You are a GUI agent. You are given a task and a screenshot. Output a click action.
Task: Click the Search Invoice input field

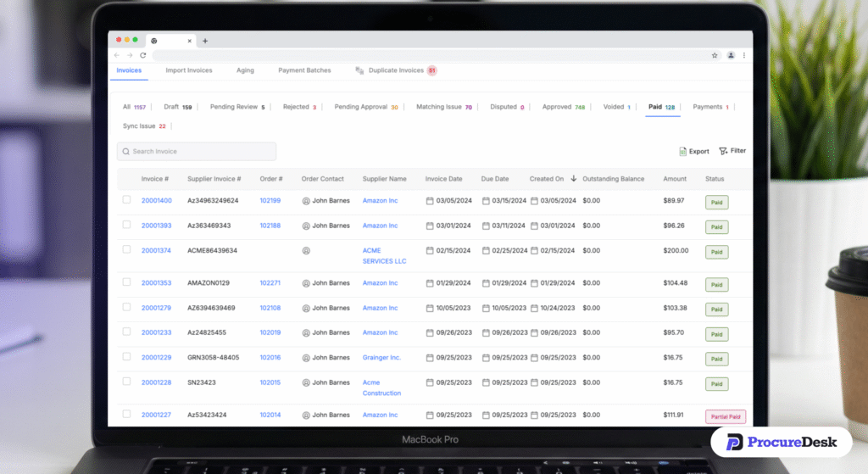pos(197,152)
